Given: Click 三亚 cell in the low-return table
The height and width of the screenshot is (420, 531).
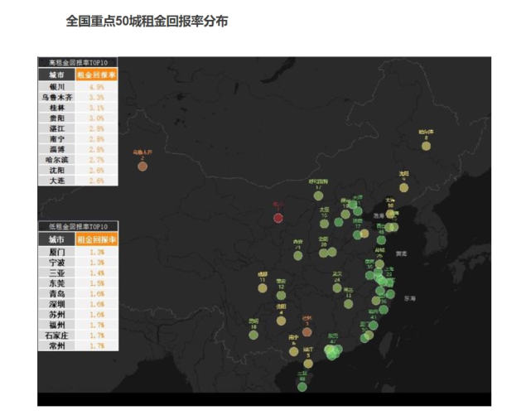Looking at the screenshot, I should coord(57,273).
